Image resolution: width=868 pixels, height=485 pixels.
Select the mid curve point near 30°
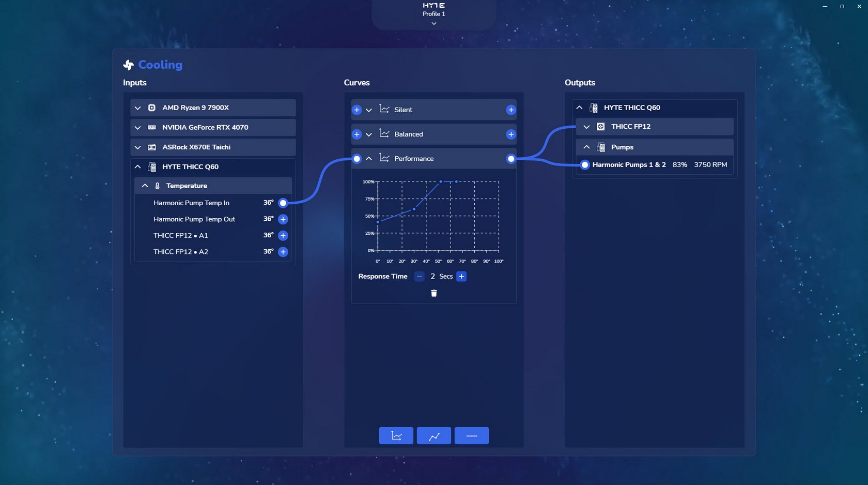coord(414,209)
